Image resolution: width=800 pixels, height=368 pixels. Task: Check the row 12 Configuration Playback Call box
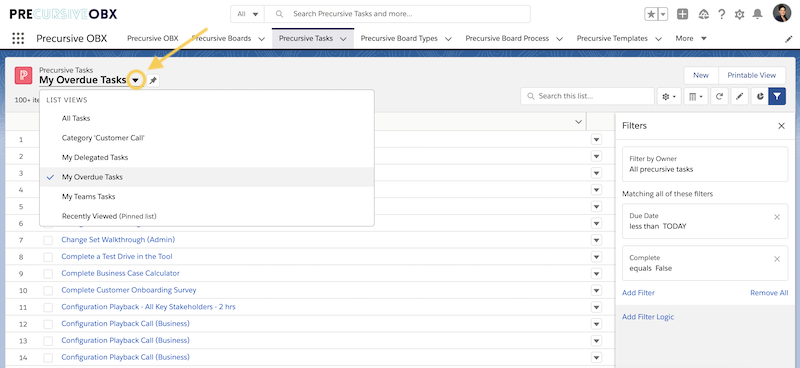[48, 324]
